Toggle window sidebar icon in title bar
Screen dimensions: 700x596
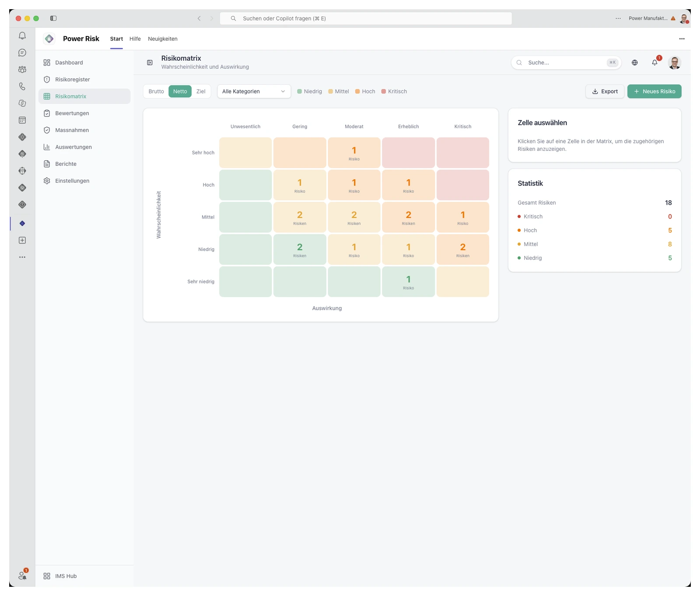53,18
